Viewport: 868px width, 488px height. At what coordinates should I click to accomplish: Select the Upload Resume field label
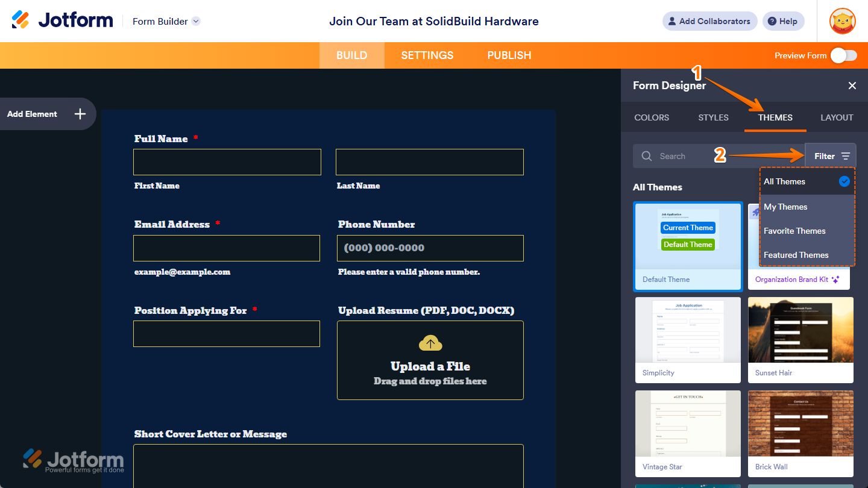[x=426, y=310]
